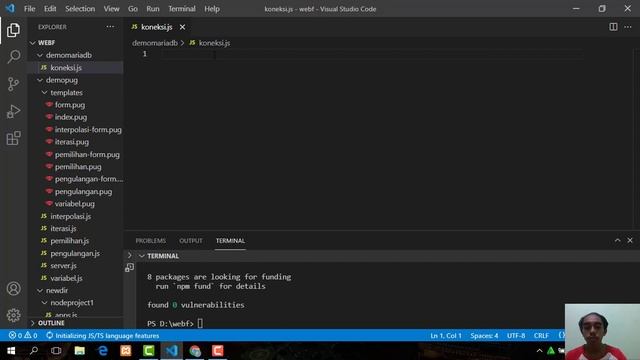Collapse the templates folder
Screen dimensions: 640x360
click(x=44, y=93)
